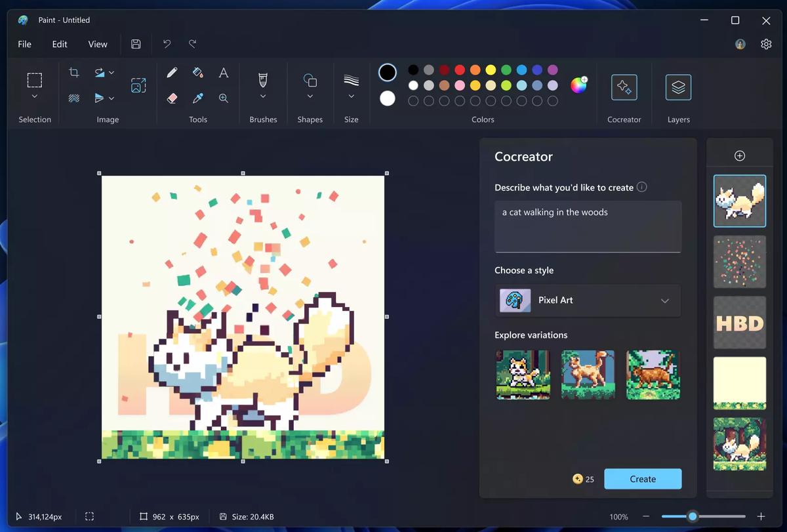
Task: Select the third brown cat variation
Action: [x=653, y=375]
